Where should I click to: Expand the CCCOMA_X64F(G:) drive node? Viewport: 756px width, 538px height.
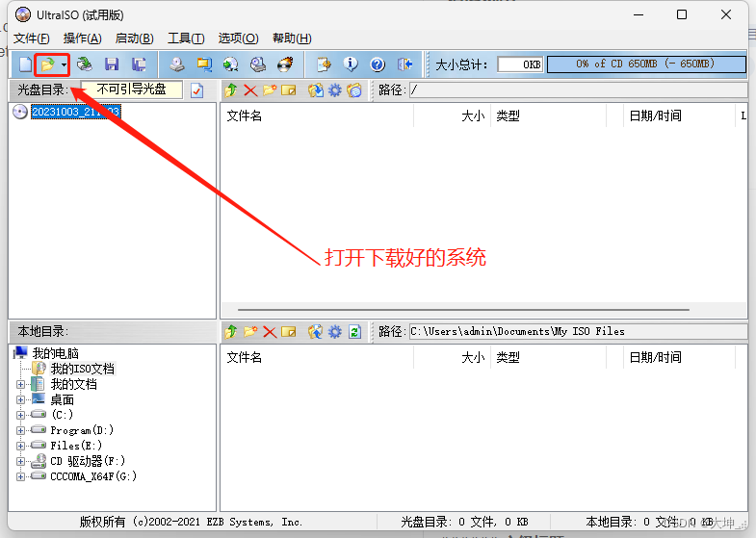tap(20, 476)
